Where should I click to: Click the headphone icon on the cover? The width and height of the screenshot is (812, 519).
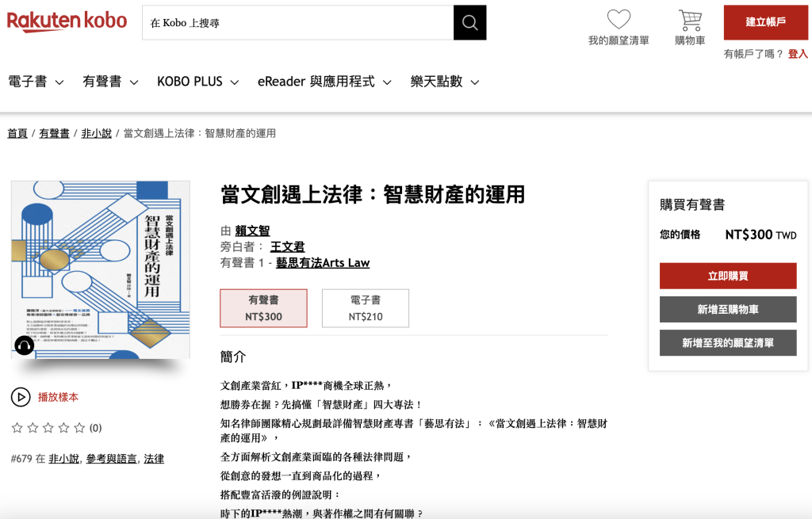point(25,345)
